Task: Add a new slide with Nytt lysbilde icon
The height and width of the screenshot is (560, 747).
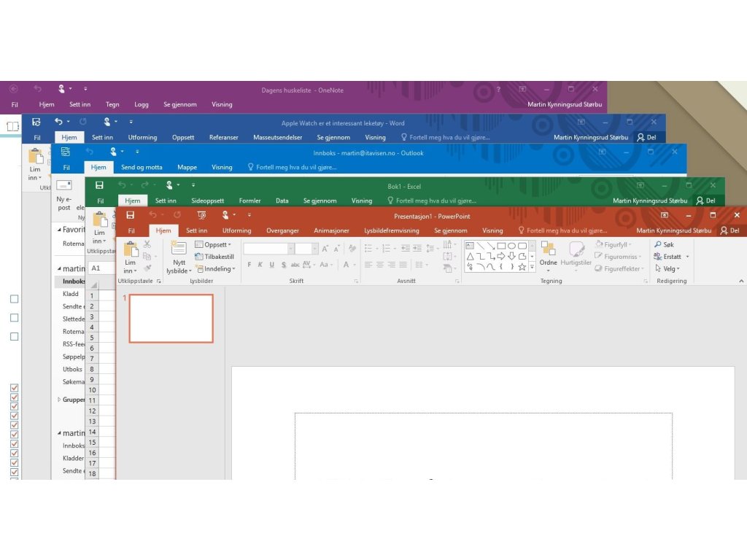Action: [179, 248]
